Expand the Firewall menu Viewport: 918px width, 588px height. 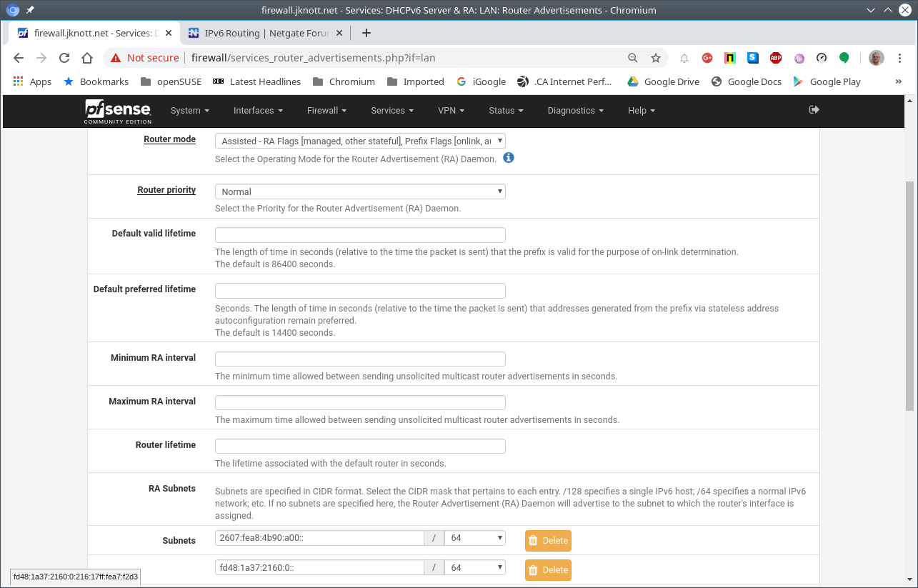point(327,110)
